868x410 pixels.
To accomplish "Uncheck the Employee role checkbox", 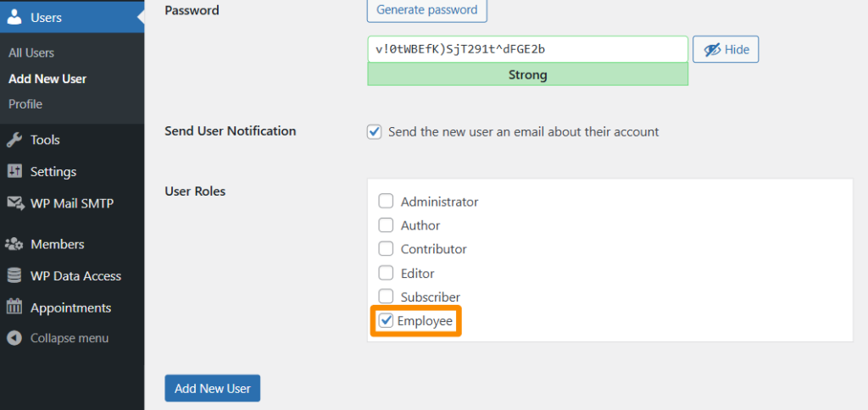I will 386,320.
